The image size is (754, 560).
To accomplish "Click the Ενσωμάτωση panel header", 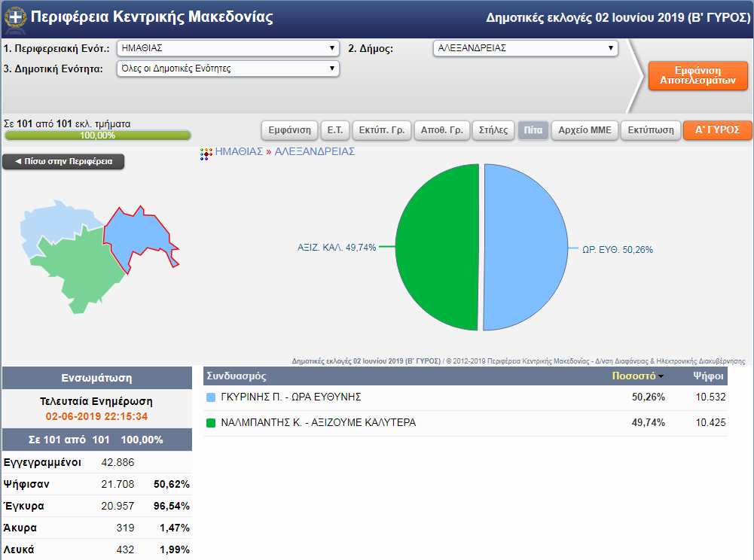I will 97,378.
